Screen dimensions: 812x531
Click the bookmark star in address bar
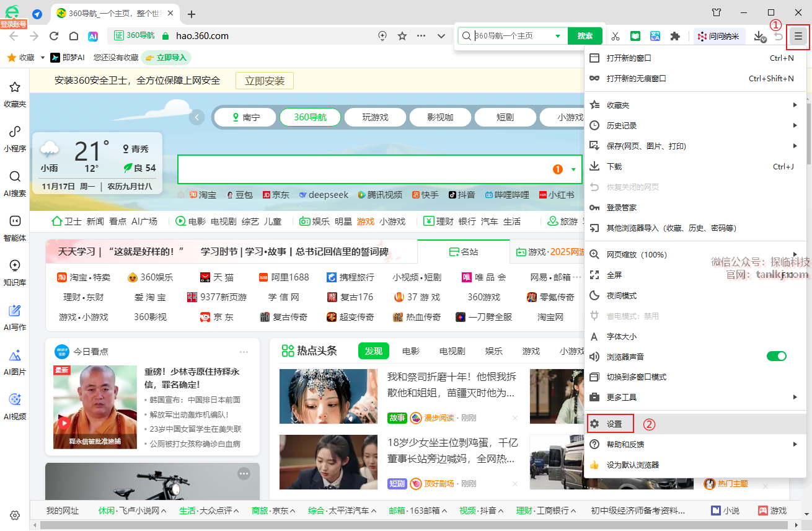402,36
